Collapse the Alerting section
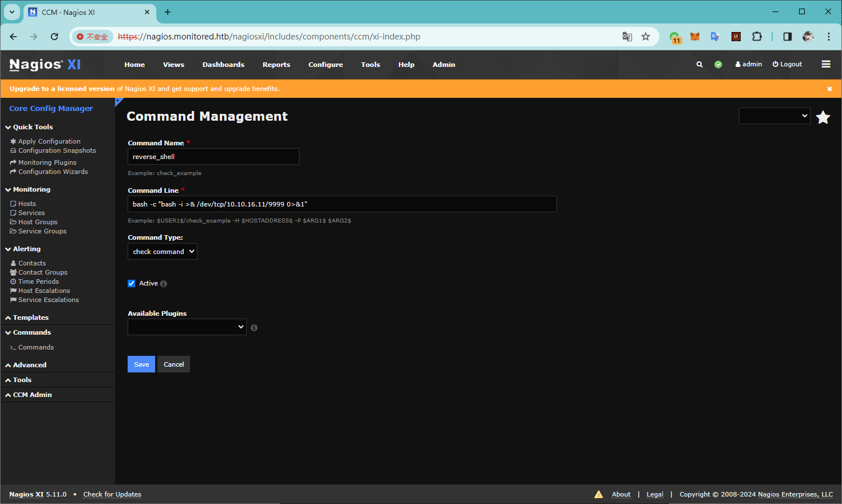Screen dimensions: 842x504 pyautogui.click(x=23, y=249)
